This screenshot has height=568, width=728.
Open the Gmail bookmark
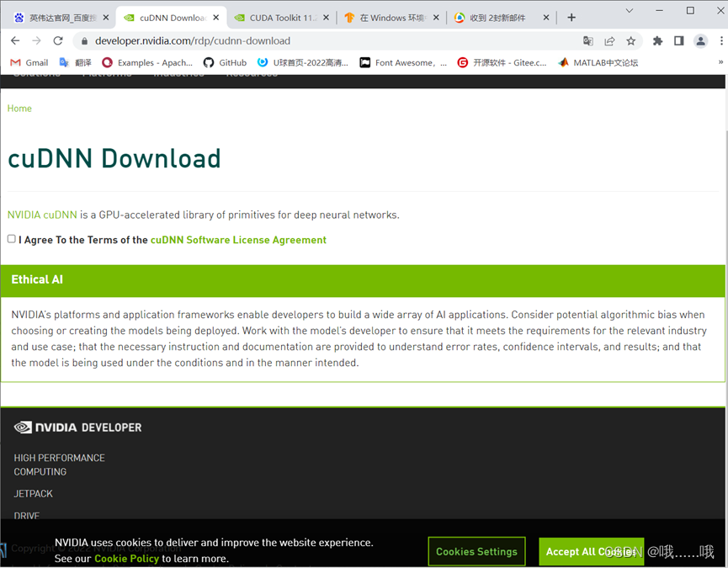pyautogui.click(x=29, y=62)
